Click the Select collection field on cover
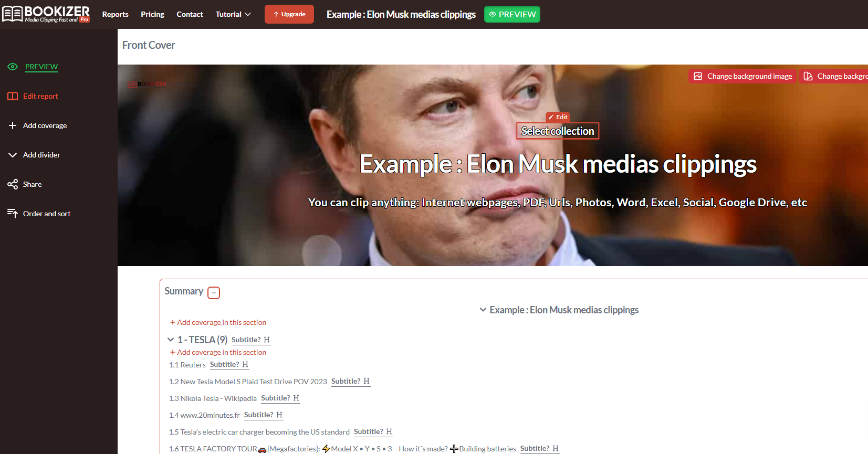Viewport: 868px width, 454px height. click(x=558, y=131)
